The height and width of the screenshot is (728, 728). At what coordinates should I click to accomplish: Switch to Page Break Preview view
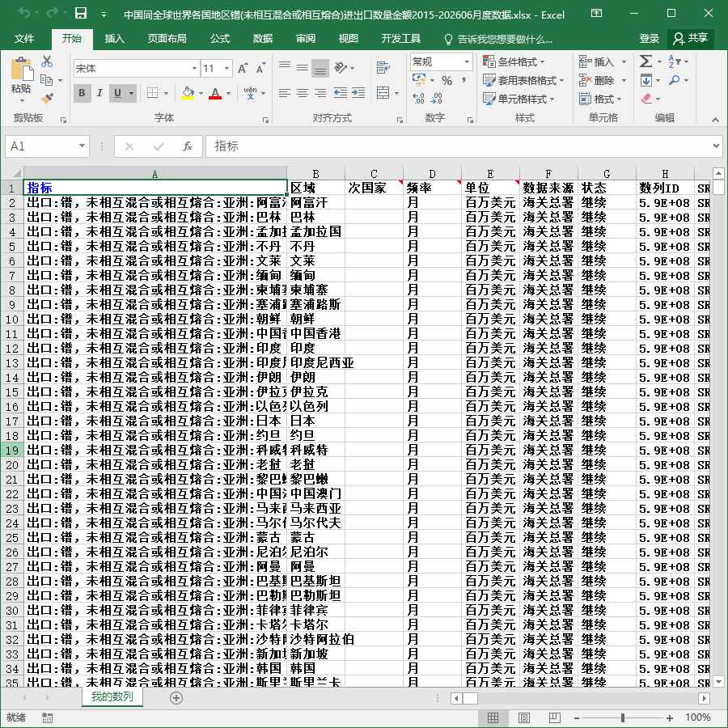click(555, 717)
